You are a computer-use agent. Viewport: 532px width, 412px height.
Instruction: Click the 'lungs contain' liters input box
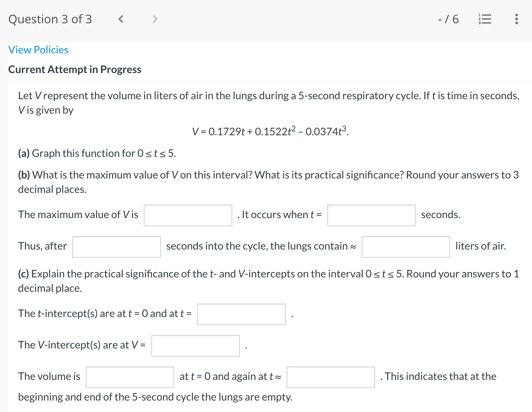(x=406, y=247)
